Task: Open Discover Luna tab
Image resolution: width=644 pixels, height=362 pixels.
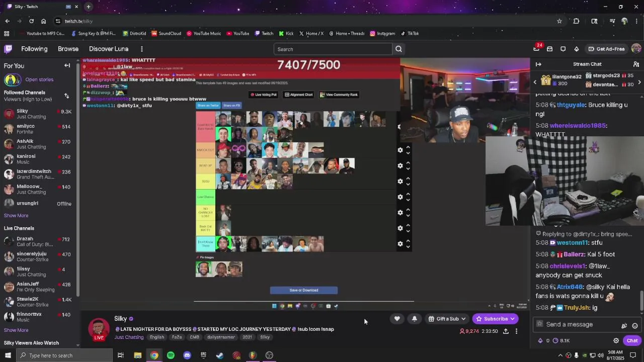Action: (x=109, y=49)
